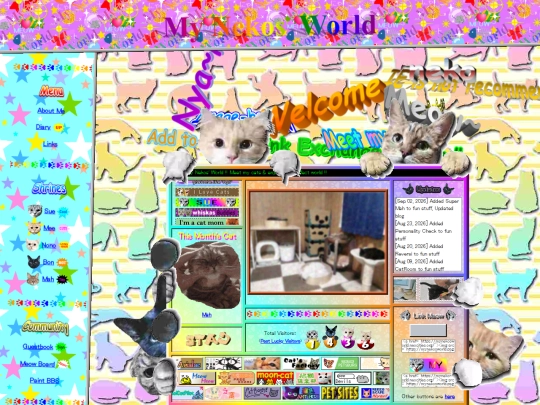Click Mah's brown tabby face icon
The image size is (540, 405).
(x=33, y=279)
